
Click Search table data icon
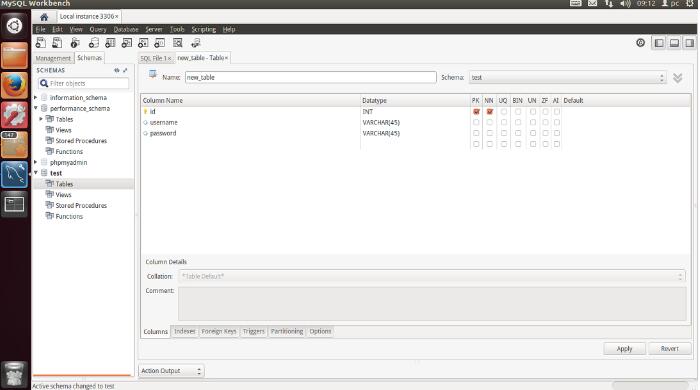tap(178, 43)
